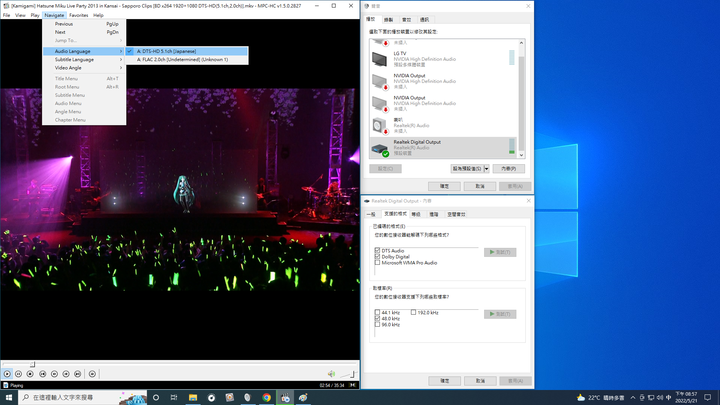Click the taskbar search box

[83, 397]
